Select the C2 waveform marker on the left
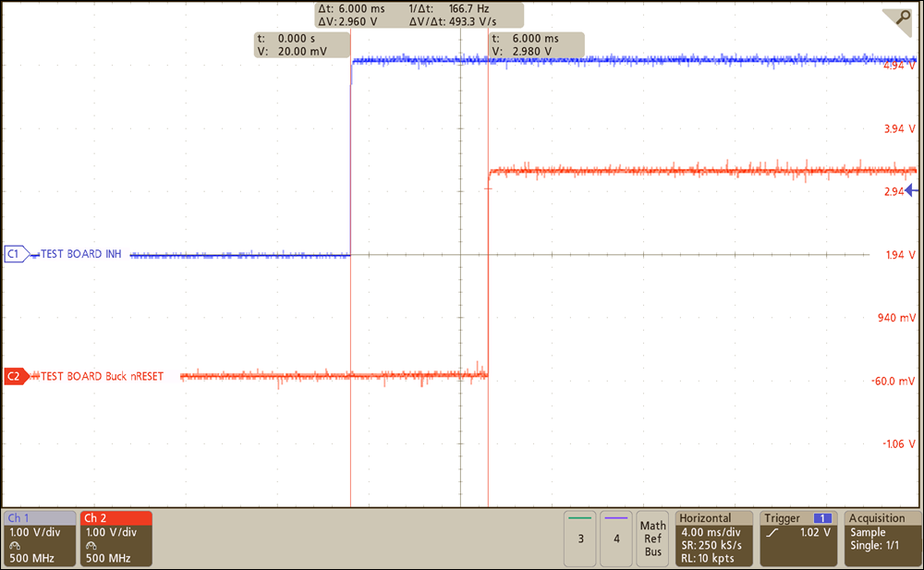Image resolution: width=924 pixels, height=570 pixels. tap(13, 376)
